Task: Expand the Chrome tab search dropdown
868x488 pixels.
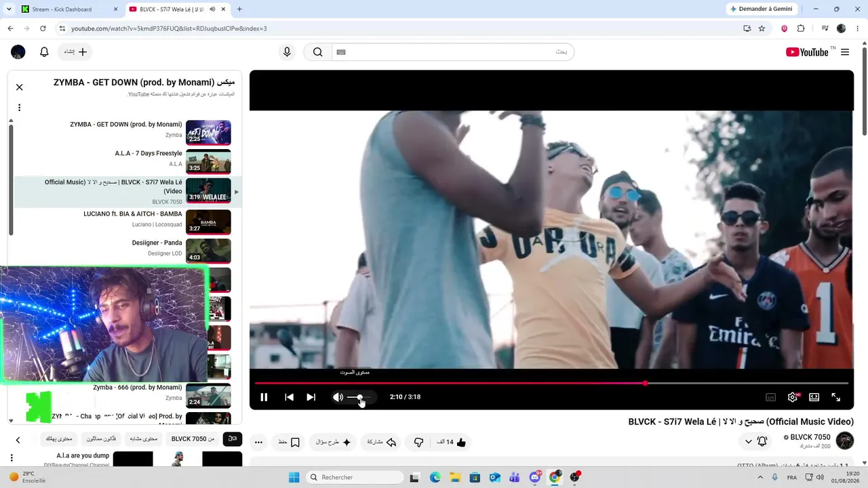Action: point(9,9)
